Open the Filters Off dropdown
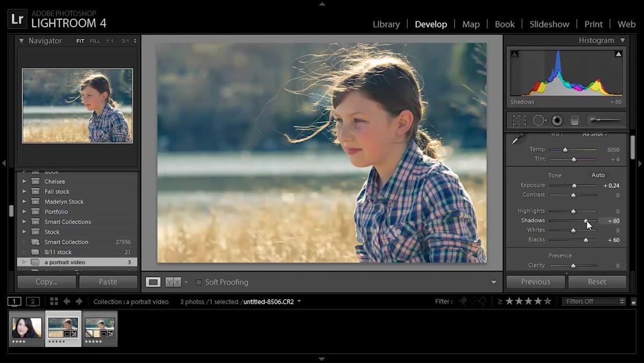The image size is (644, 363). click(x=594, y=301)
